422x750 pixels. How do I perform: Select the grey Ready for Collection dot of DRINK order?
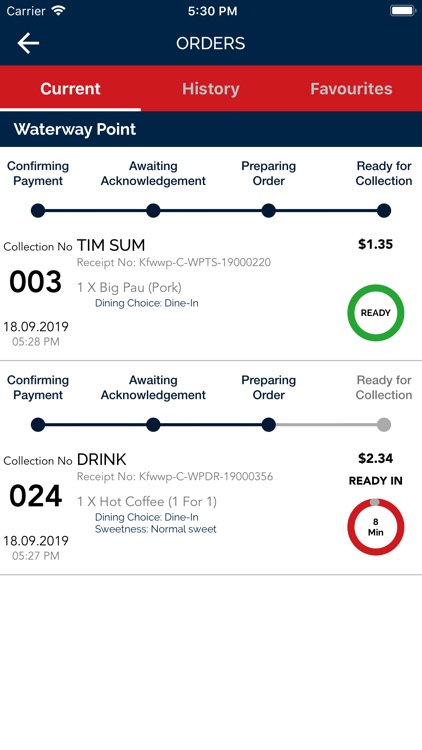(384, 424)
